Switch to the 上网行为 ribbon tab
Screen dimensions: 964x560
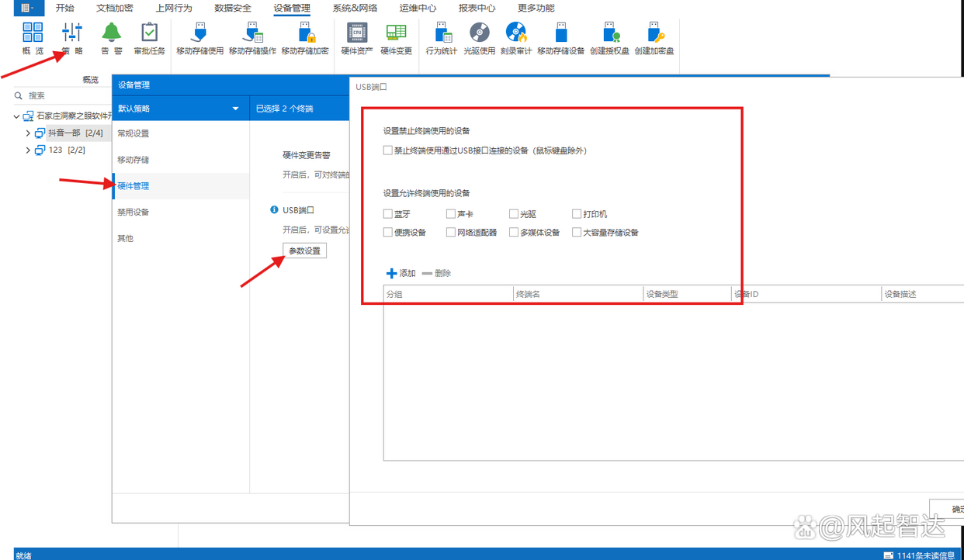[174, 8]
